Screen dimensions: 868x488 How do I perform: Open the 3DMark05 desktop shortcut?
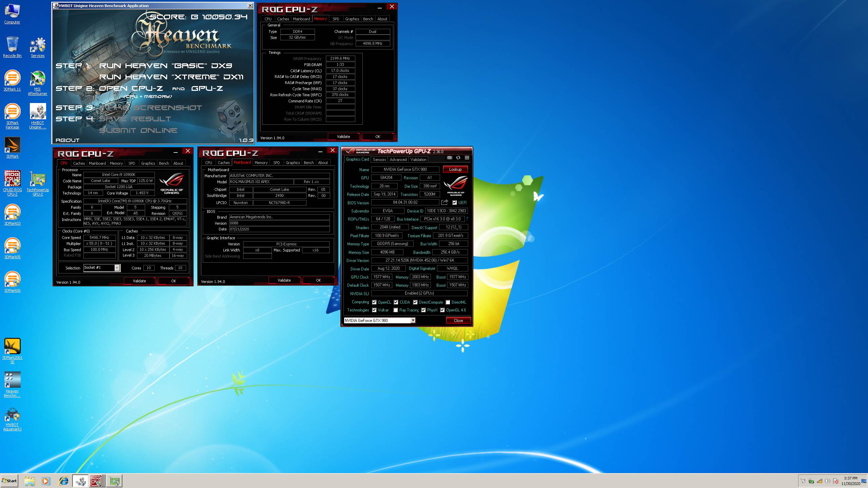(x=12, y=248)
